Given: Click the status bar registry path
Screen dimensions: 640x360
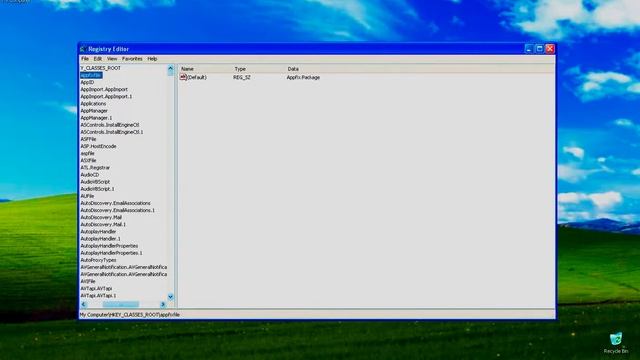Looking at the screenshot, I should pyautogui.click(x=129, y=315).
